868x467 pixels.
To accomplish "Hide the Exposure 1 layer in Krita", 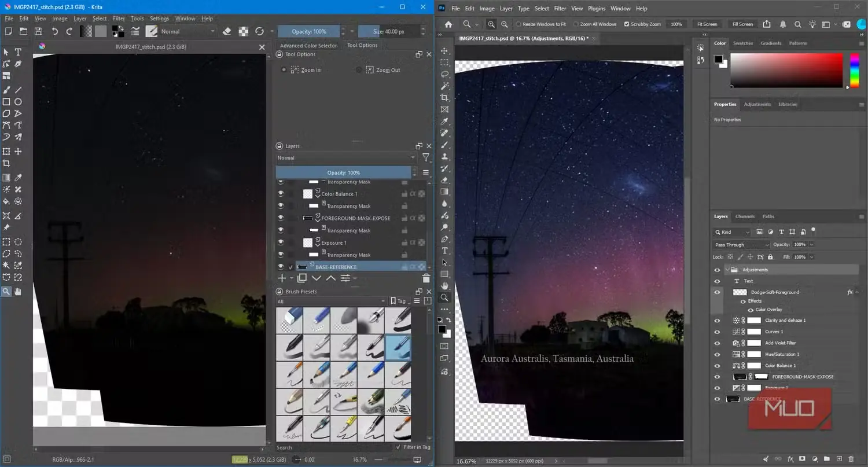I will 281,242.
